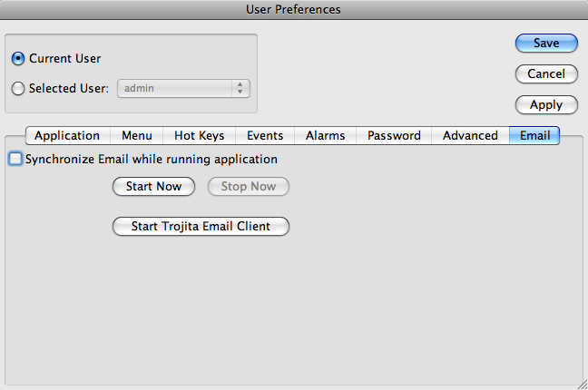Click the User Preferences title bar
This screenshot has height=390, width=588.
click(294, 9)
